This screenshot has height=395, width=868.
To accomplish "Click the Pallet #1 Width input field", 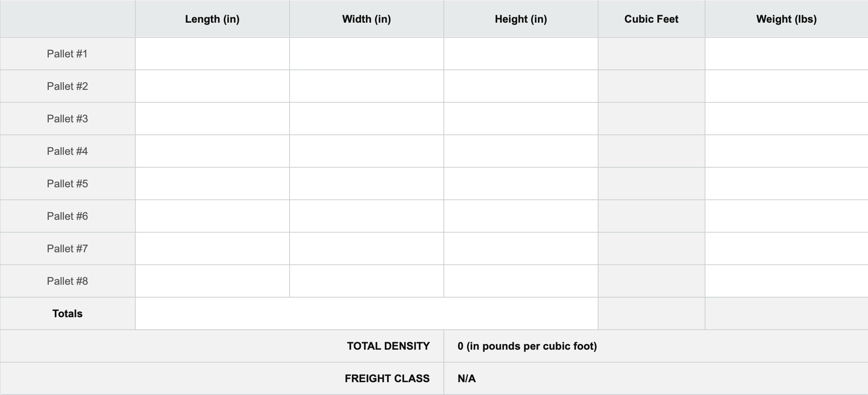I will click(x=366, y=54).
